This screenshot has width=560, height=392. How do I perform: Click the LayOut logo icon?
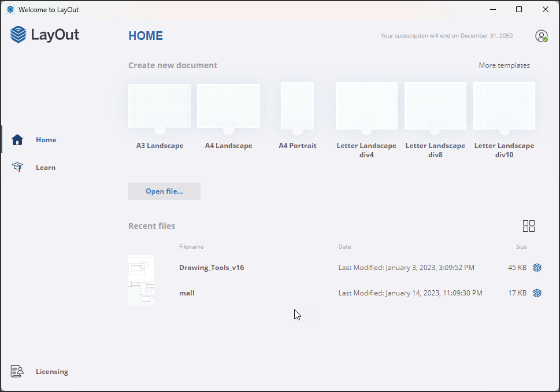point(18,35)
